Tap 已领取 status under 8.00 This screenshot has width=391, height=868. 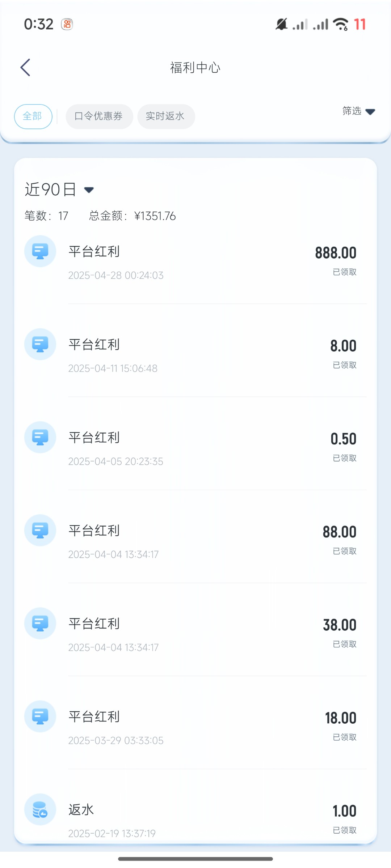pos(344,365)
